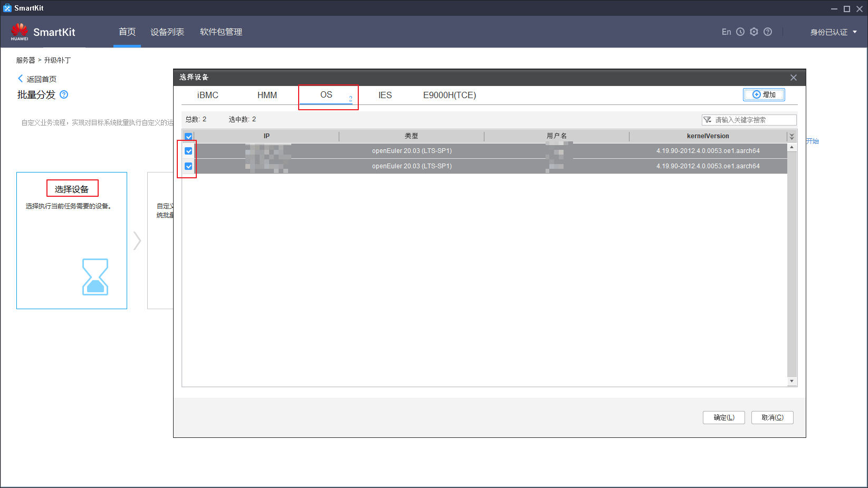Screen dimensions: 868x488
Task: Open the help question mark icon in header
Action: click(768, 32)
